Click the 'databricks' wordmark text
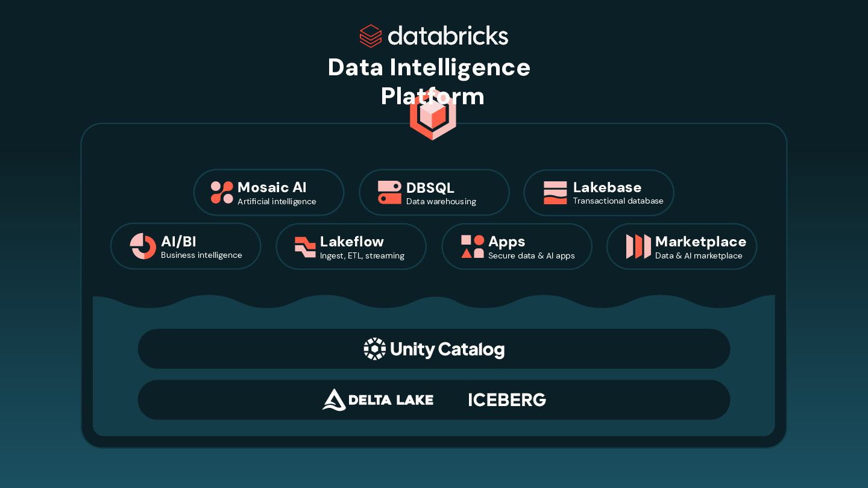Viewport: 868px width, 488px height. (448, 36)
